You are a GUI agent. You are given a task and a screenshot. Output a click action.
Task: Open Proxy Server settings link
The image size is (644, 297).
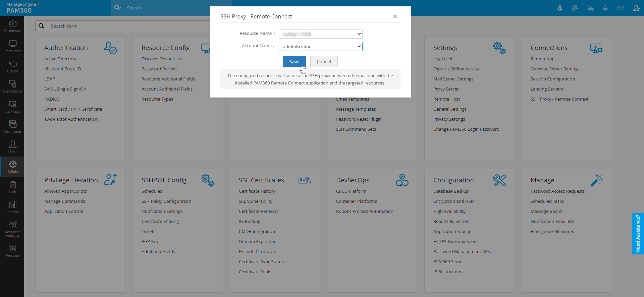[x=446, y=89]
